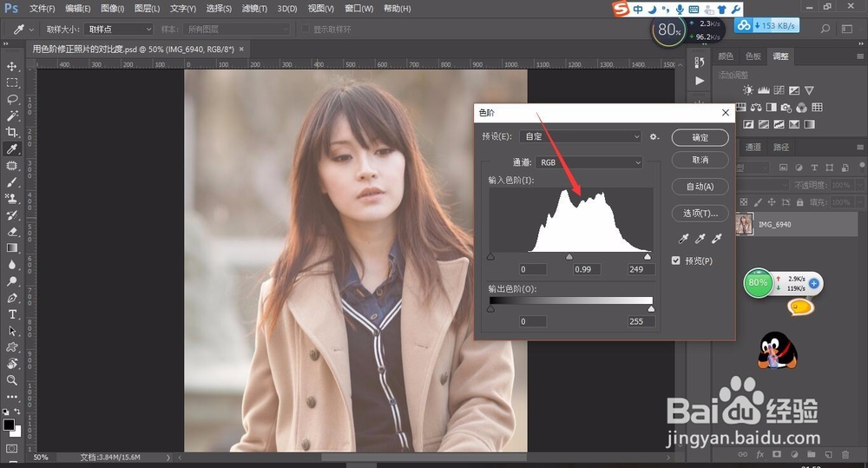Add a Channel Mixer adjustment
The image size is (868, 468).
point(801,108)
